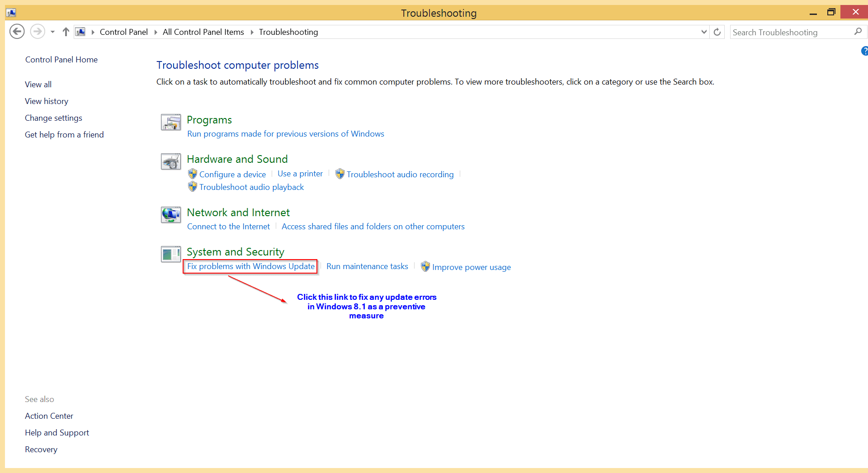Click the Hardware and Sound category icon
The image size is (868, 473).
[171, 161]
